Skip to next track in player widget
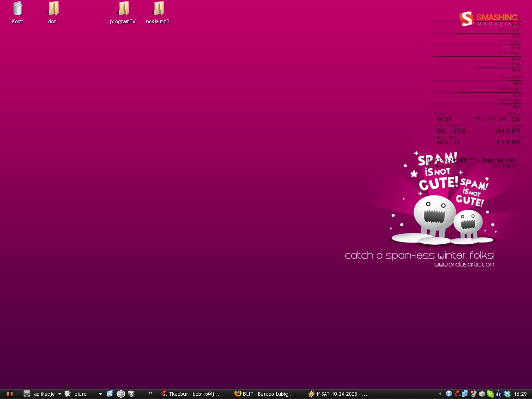 coord(514,166)
